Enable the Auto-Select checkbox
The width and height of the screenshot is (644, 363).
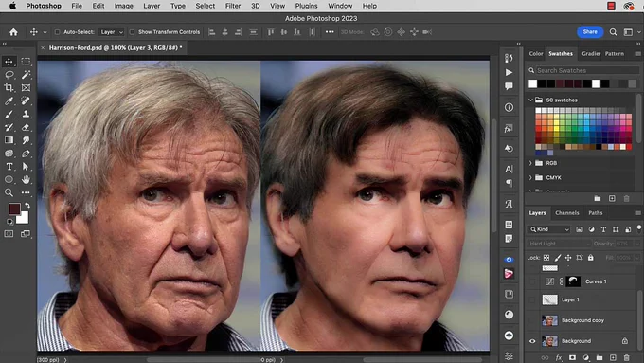[57, 32]
